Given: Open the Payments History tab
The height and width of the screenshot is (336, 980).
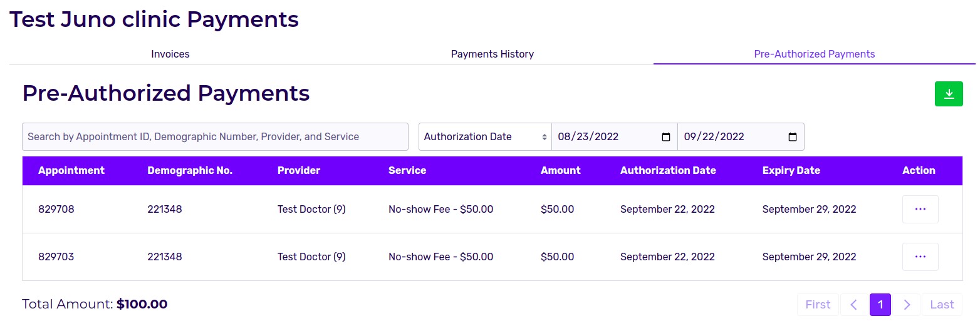Looking at the screenshot, I should [x=493, y=54].
